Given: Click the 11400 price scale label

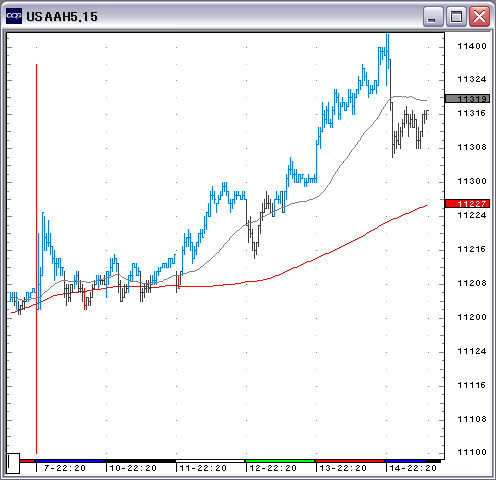Looking at the screenshot, I should (472, 46).
